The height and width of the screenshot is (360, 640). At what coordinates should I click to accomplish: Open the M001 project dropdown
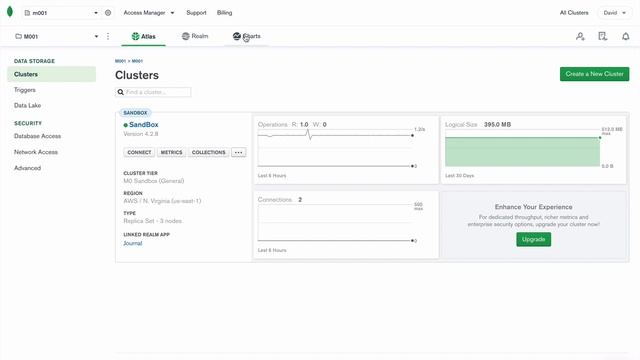56,36
